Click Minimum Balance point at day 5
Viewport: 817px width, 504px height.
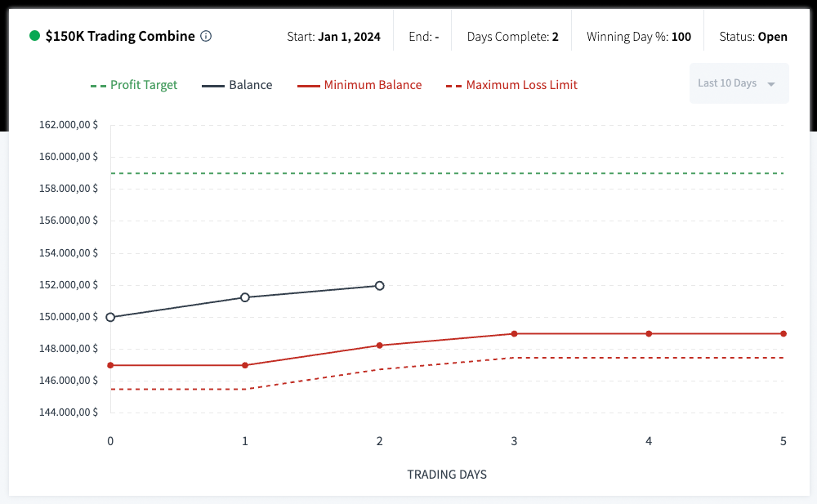(x=783, y=333)
